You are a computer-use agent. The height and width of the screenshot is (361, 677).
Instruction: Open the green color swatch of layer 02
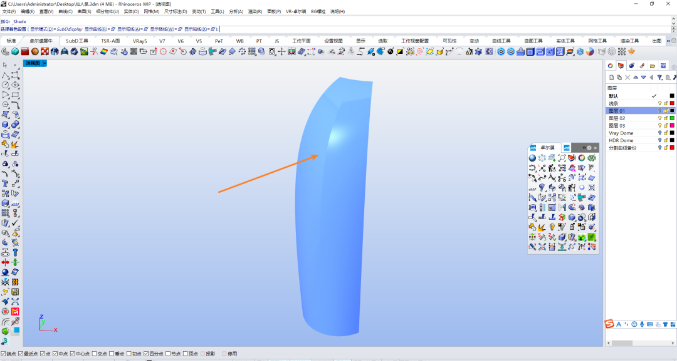click(672, 118)
